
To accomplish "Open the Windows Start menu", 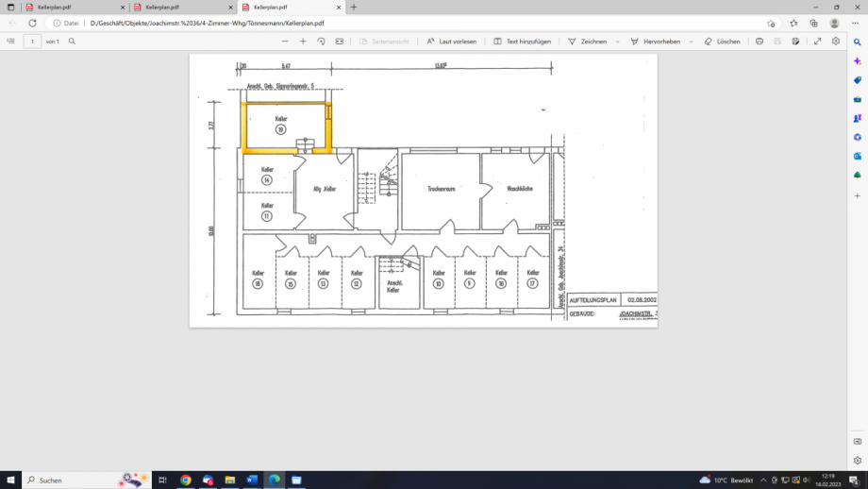I will (10, 481).
